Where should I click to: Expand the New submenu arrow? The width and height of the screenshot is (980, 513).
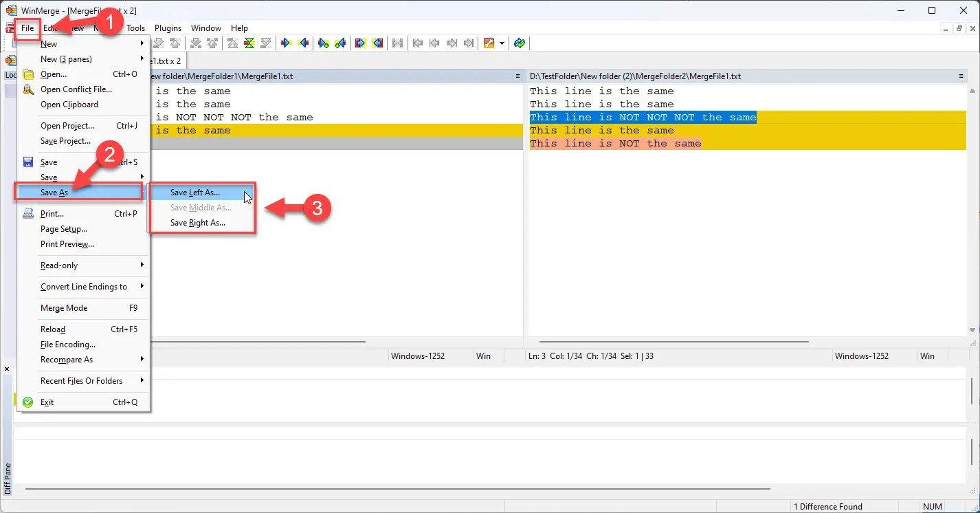click(142, 44)
